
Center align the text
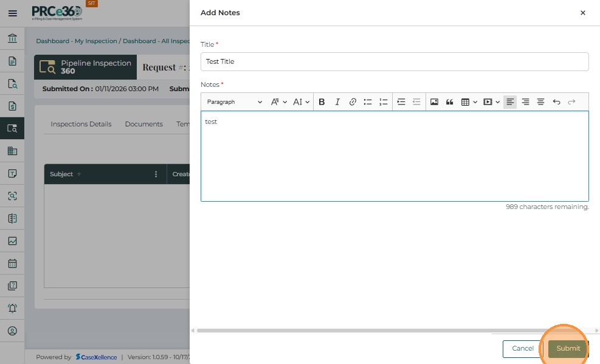[540, 101]
